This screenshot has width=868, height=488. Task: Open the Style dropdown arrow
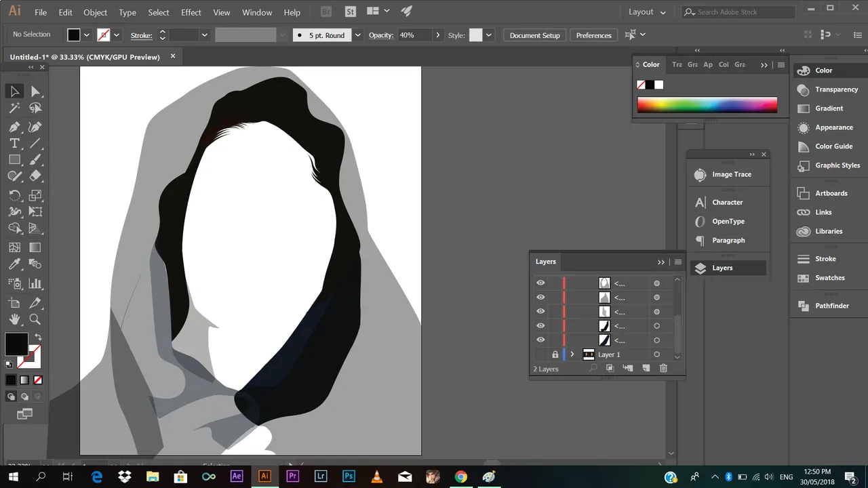tap(488, 35)
